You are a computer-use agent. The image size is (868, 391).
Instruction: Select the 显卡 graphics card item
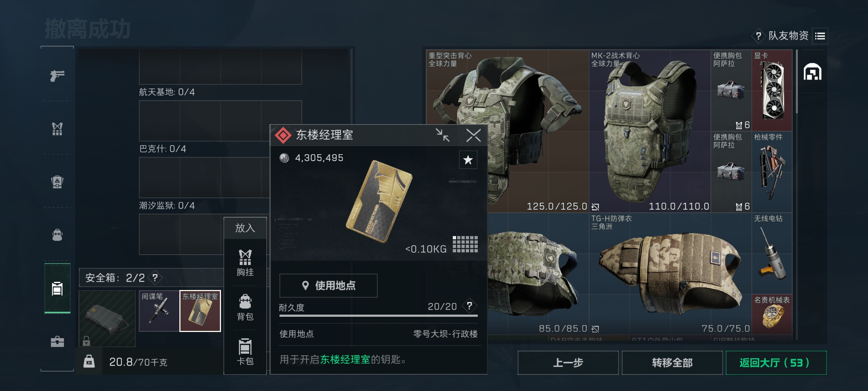click(x=772, y=90)
